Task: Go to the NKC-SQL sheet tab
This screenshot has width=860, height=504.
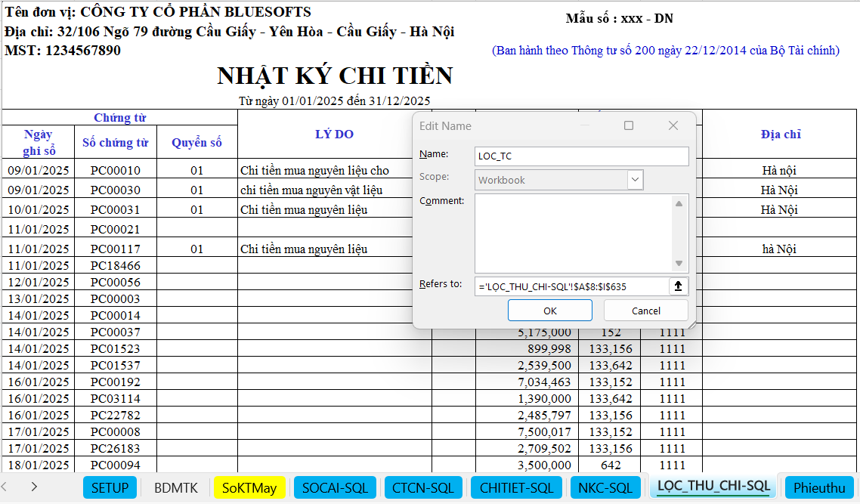Action: 605,488
